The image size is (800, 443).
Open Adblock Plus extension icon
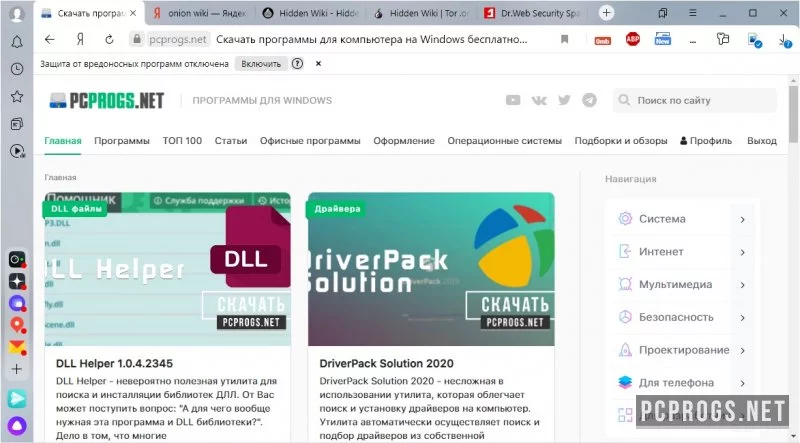[633, 39]
